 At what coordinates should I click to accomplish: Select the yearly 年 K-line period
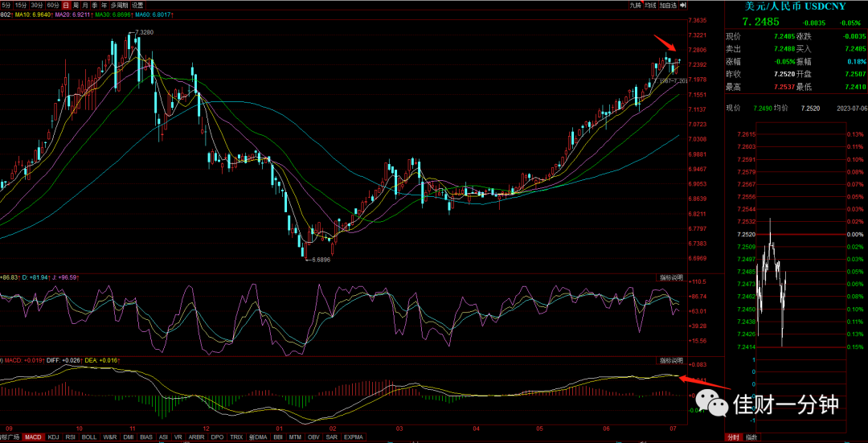click(x=104, y=5)
